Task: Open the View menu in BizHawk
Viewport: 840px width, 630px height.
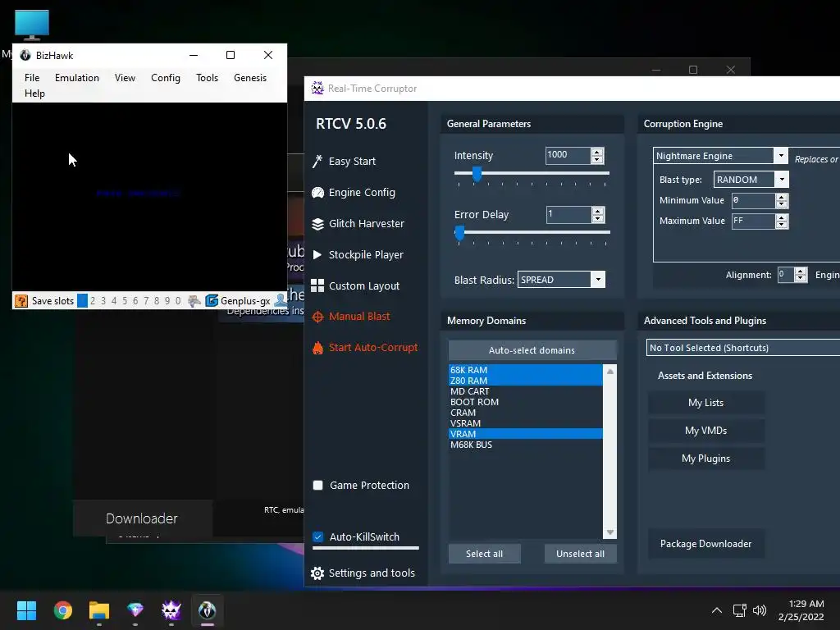Action: (x=125, y=78)
